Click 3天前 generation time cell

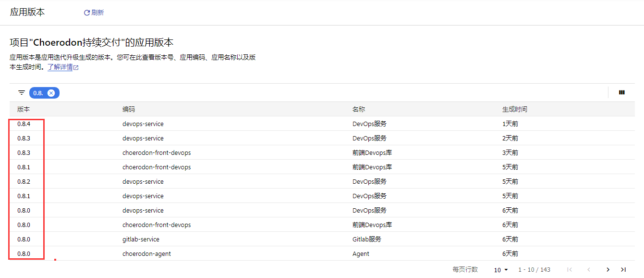[510, 152]
